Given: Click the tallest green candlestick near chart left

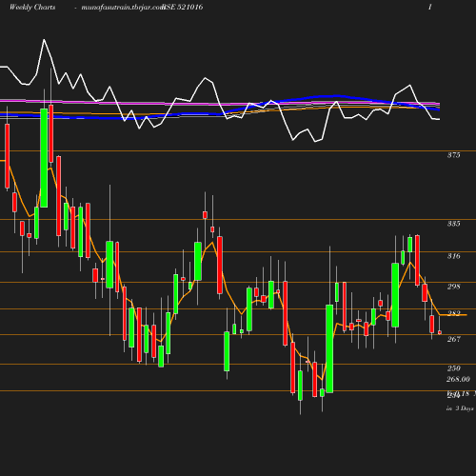Looking at the screenshot, I should (x=44, y=158).
